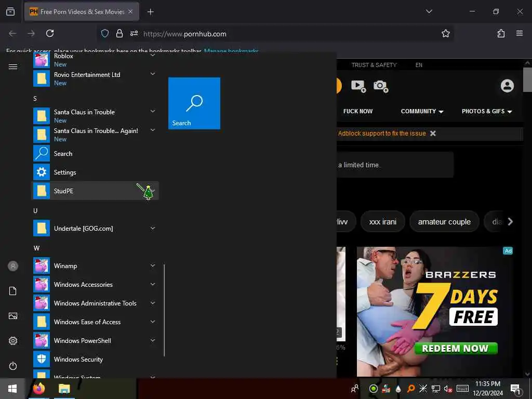Screen dimensions: 532x399
Task: Open the PHOTOS & GIFS dropdown menu
Action: [x=487, y=111]
